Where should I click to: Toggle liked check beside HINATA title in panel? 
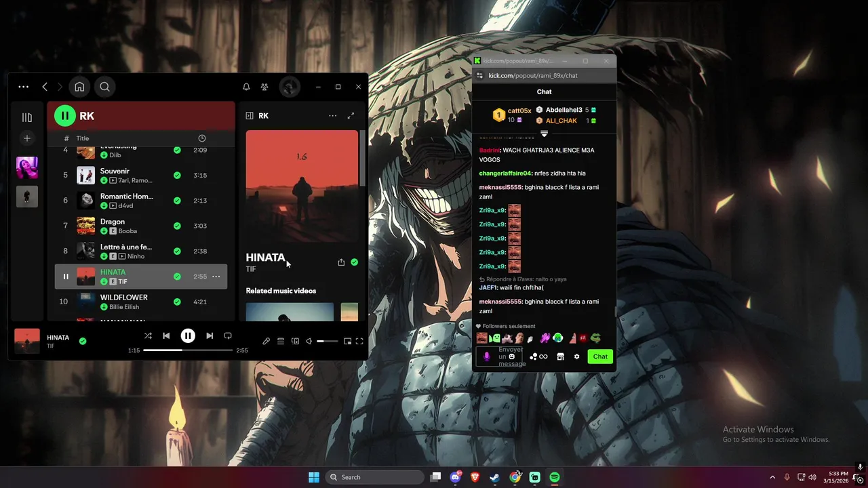pos(354,262)
